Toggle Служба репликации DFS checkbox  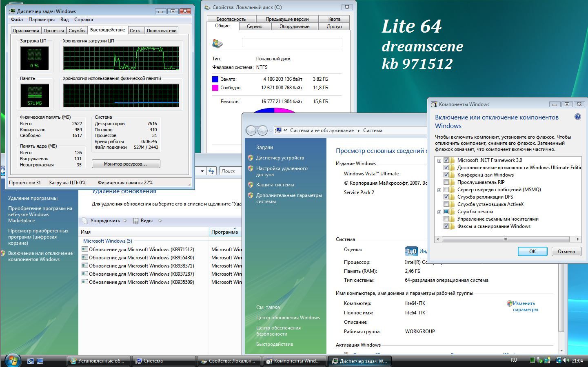pyautogui.click(x=446, y=197)
